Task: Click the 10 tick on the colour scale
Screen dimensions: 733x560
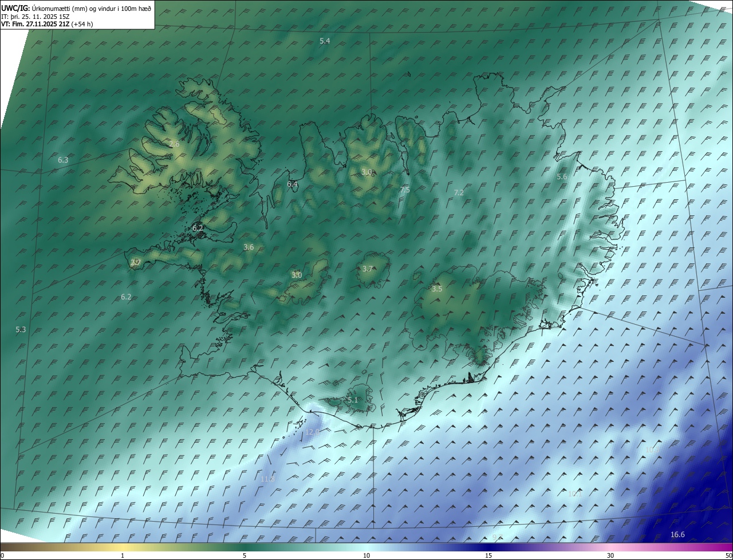Action: tap(366, 555)
